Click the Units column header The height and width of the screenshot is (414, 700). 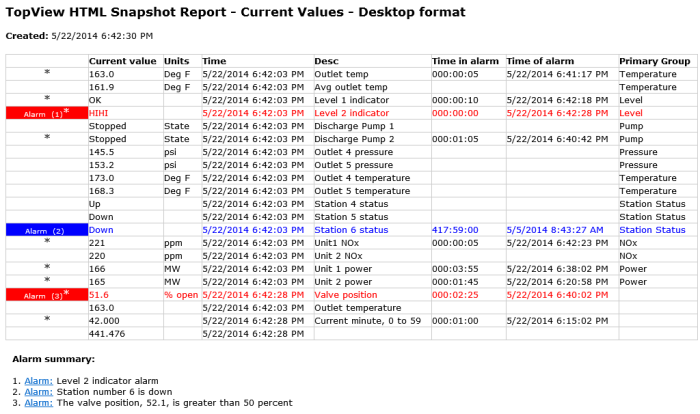pyautogui.click(x=176, y=61)
